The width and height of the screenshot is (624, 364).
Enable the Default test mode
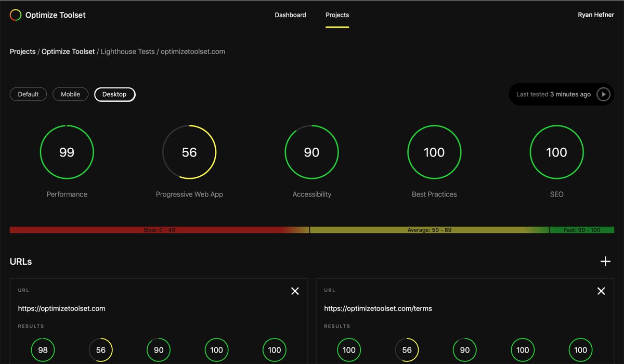28,94
